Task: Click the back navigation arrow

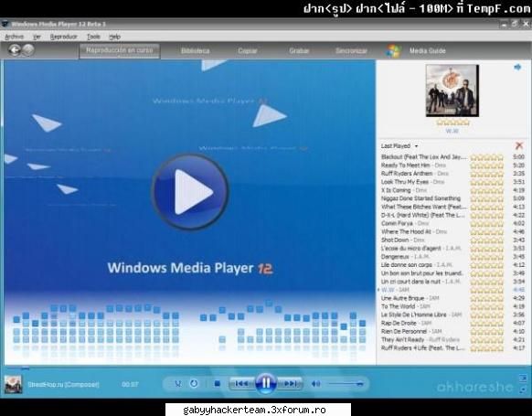Action: (x=15, y=50)
